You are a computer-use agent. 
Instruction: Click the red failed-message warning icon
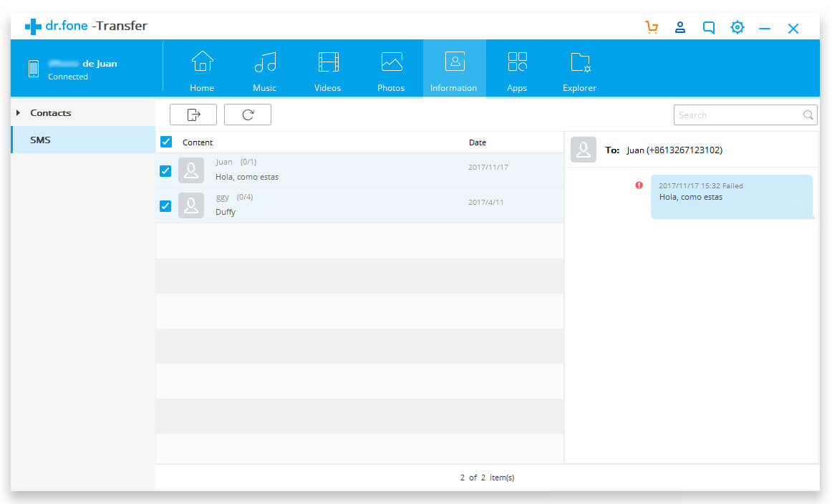click(x=639, y=185)
